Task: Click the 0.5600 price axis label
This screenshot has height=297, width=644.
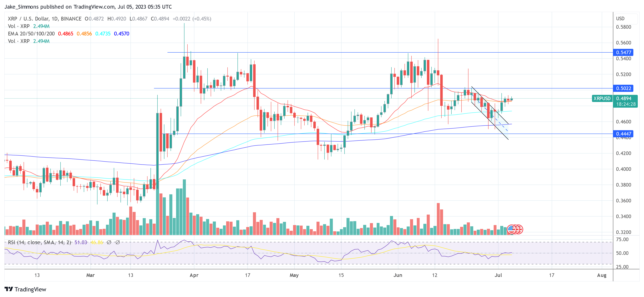Action: 624,43
